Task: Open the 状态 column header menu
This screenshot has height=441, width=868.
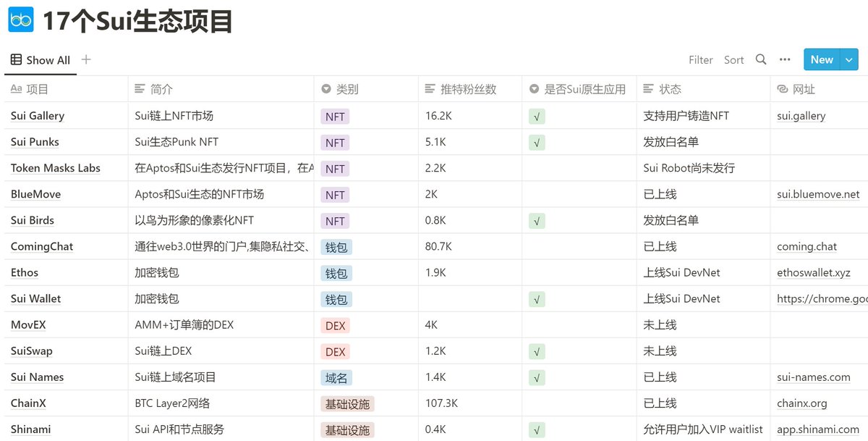Action: coord(704,89)
